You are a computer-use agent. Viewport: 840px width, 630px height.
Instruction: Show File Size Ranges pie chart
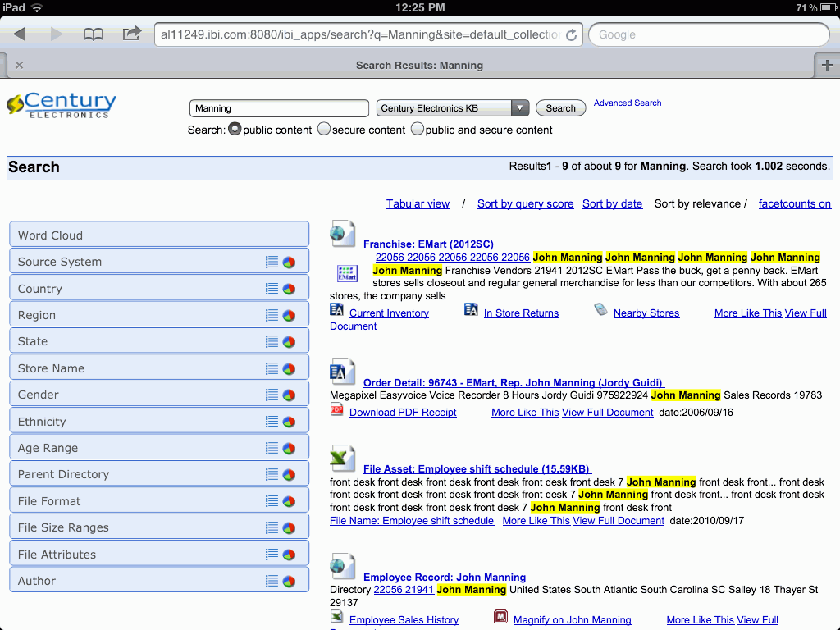tap(290, 527)
